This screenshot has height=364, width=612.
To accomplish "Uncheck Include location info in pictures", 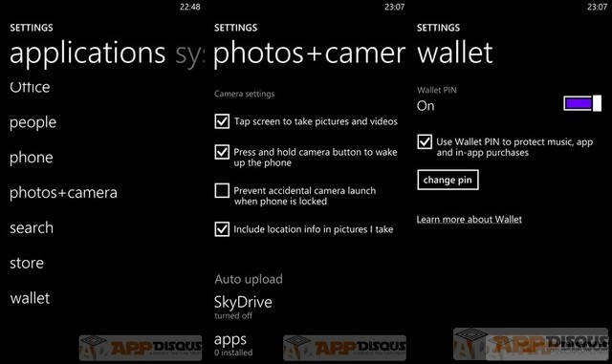I will [222, 229].
